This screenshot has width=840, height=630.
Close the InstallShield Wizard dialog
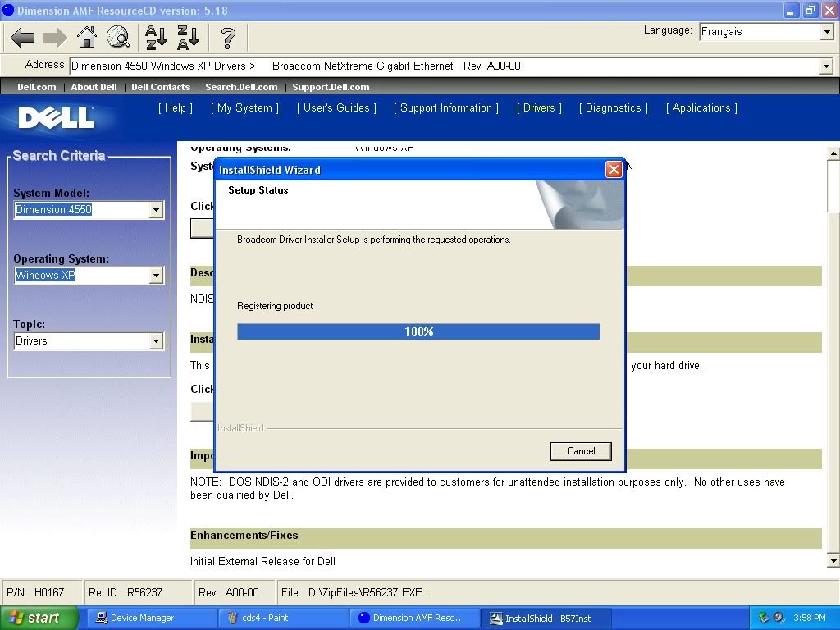coord(614,170)
